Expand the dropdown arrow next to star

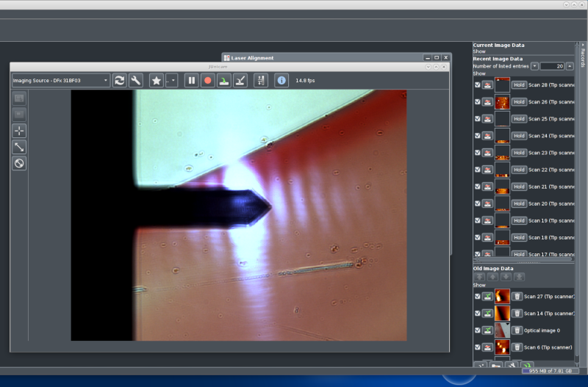click(173, 80)
